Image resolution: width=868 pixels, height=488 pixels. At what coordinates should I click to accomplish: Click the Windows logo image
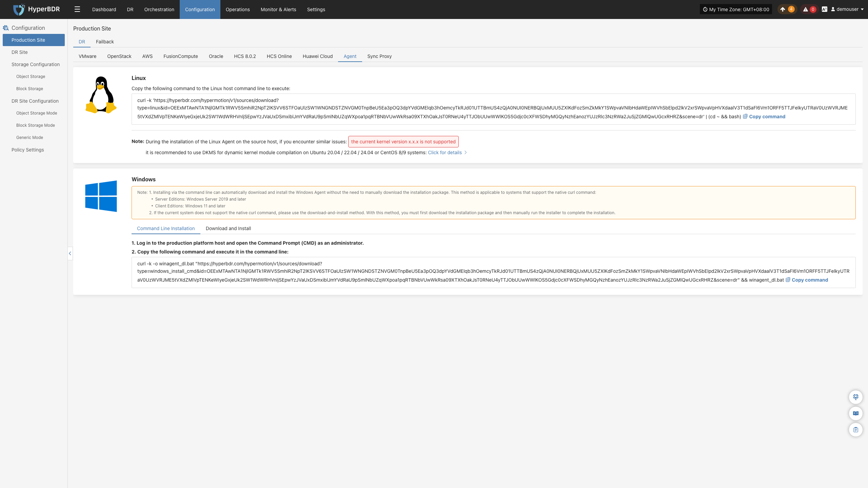101,196
